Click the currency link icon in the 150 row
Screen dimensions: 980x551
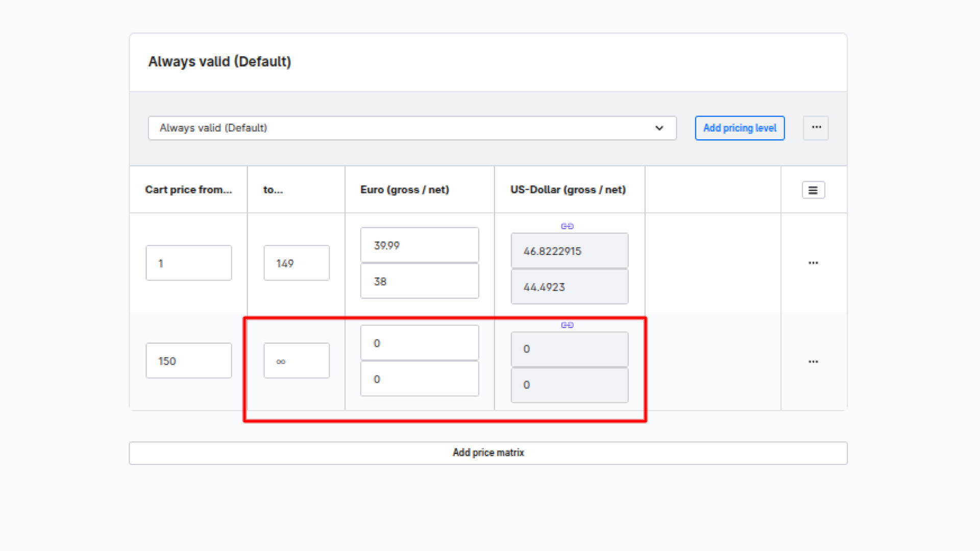[567, 325]
